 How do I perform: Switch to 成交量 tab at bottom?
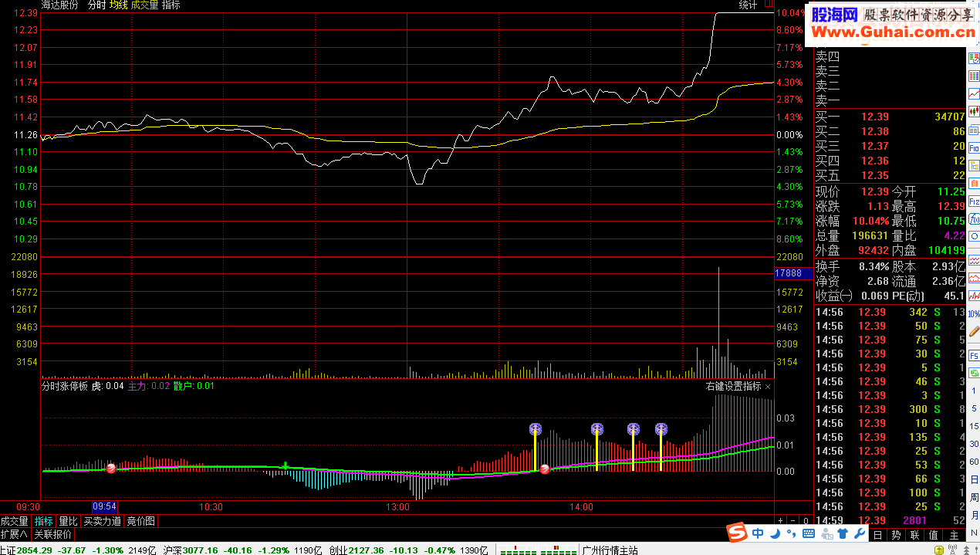[14, 521]
